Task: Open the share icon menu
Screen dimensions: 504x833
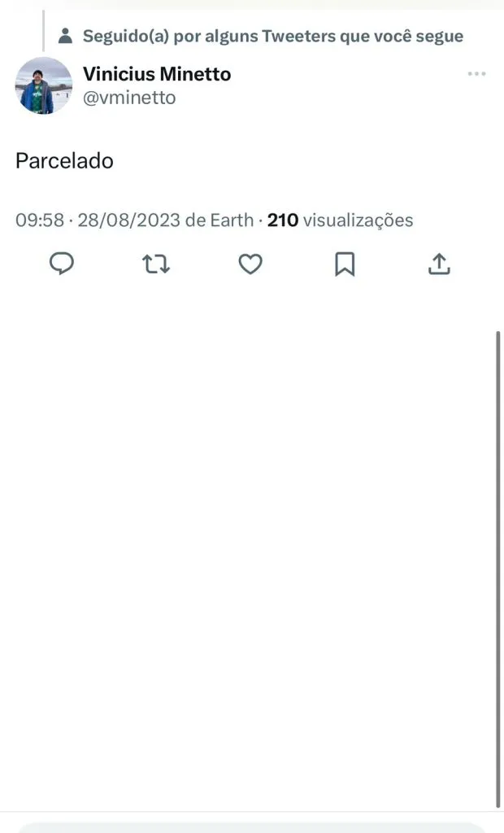Action: coord(439,264)
